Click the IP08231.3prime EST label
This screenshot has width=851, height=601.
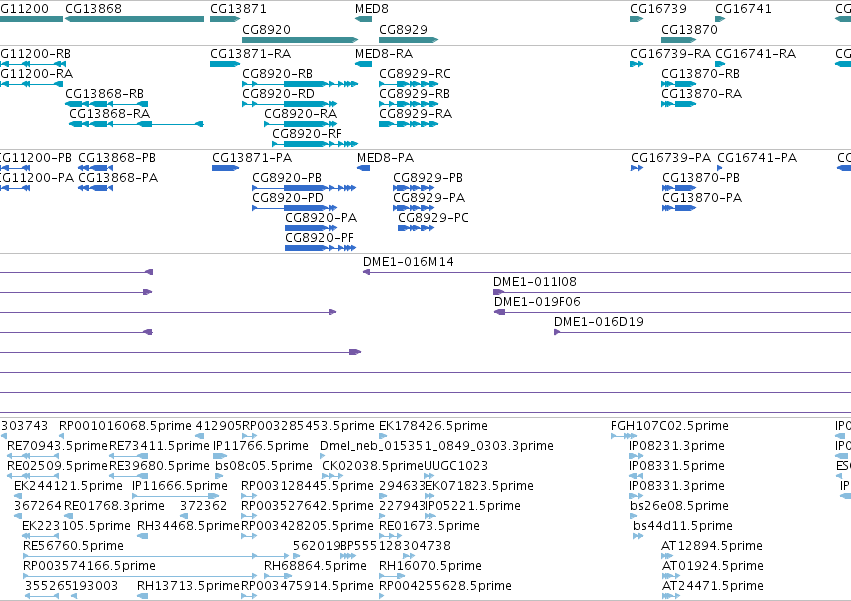pyautogui.click(x=677, y=446)
